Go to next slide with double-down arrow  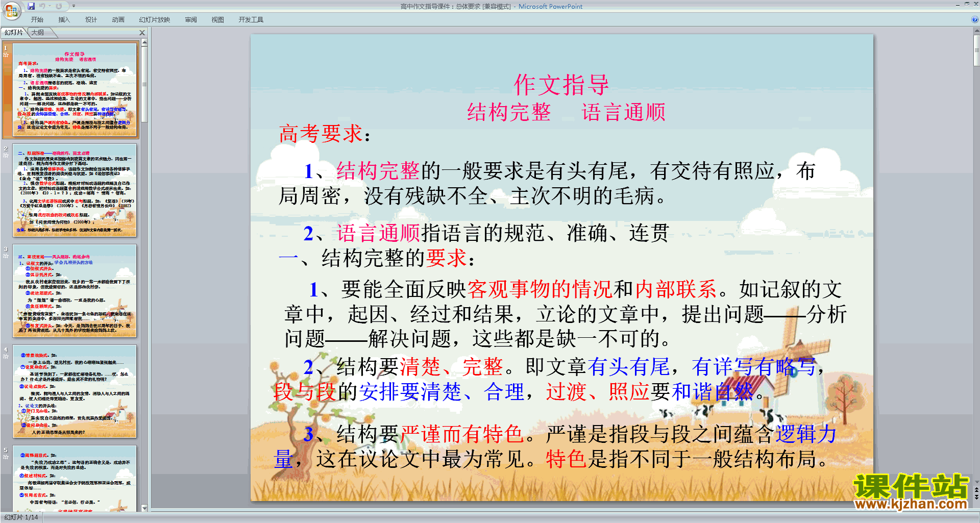pyautogui.click(x=976, y=497)
